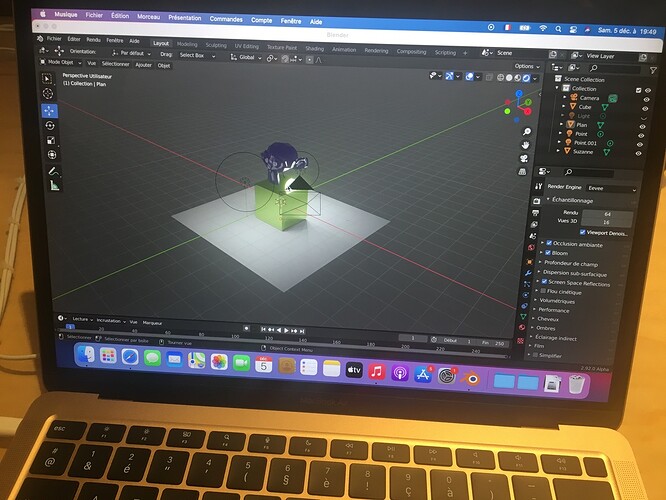This screenshot has height=500, width=666.
Task: Open the Options dropdown in viewport
Action: 528,66
